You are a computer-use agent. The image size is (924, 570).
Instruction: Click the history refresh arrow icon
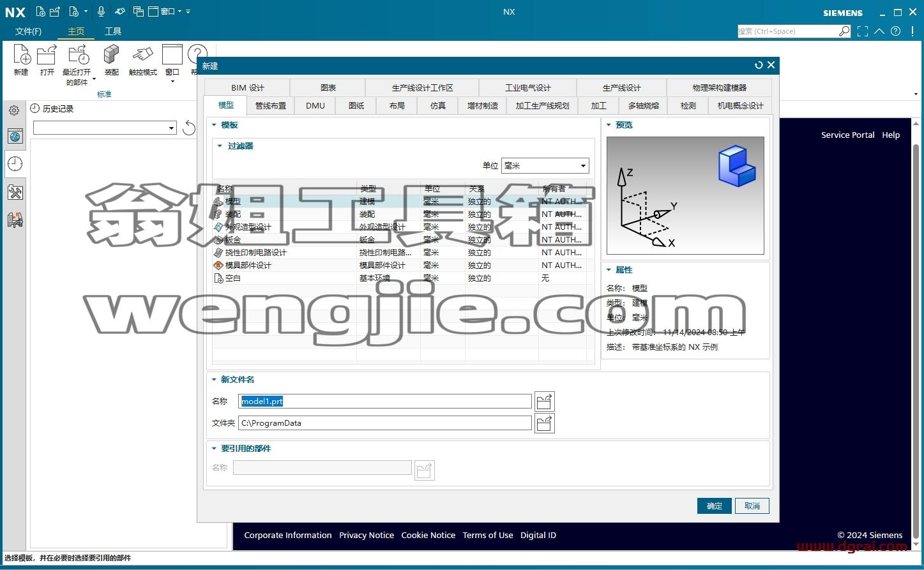point(189,128)
